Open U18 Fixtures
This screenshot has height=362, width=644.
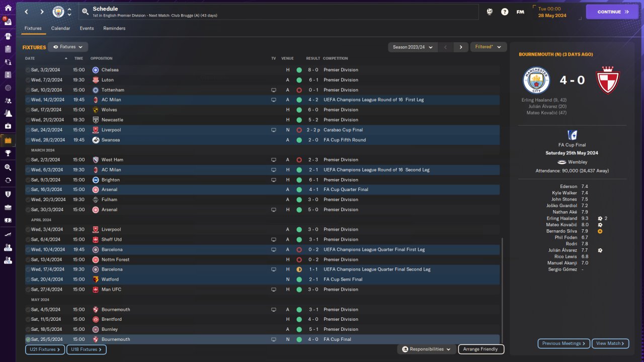click(x=87, y=349)
